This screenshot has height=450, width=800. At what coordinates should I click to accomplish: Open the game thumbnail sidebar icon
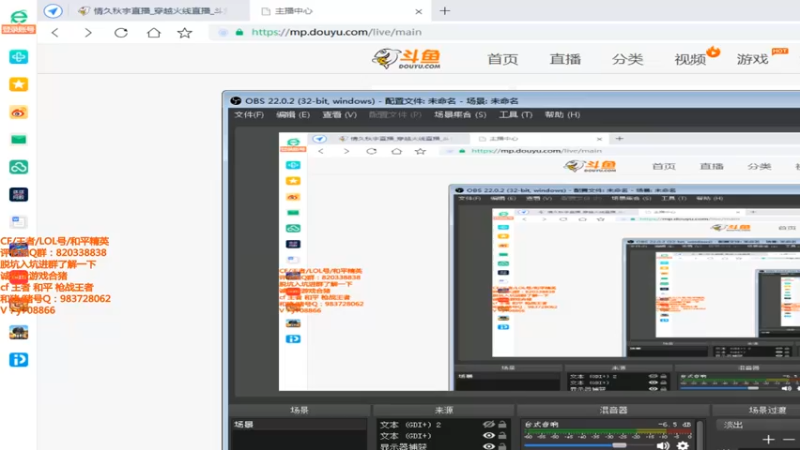pos(18,333)
